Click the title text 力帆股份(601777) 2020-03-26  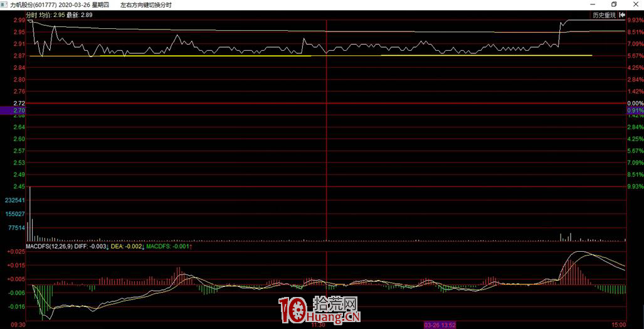click(x=51, y=4)
